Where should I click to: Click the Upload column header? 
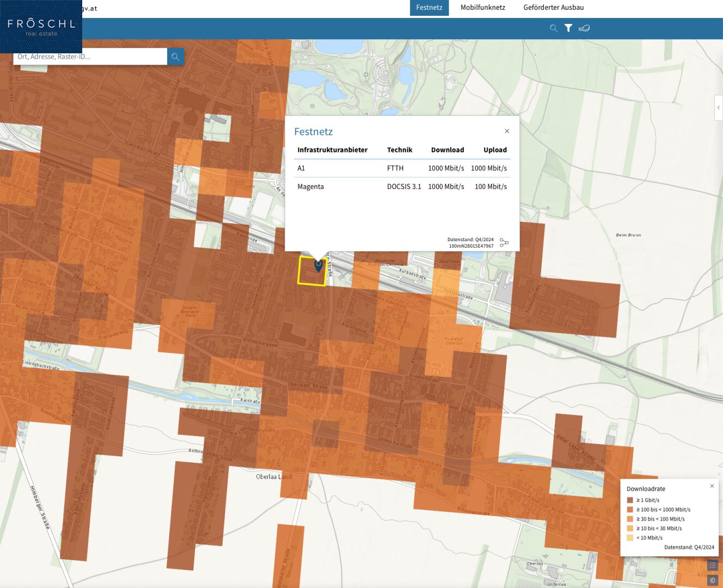click(495, 150)
